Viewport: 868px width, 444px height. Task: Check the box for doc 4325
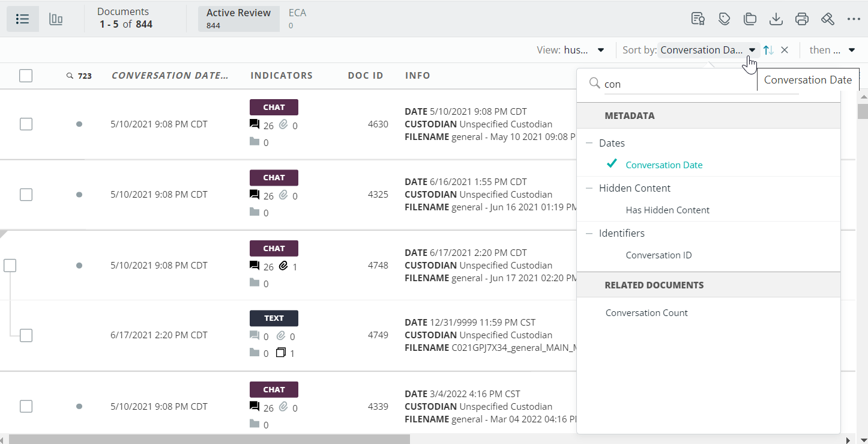pos(26,195)
